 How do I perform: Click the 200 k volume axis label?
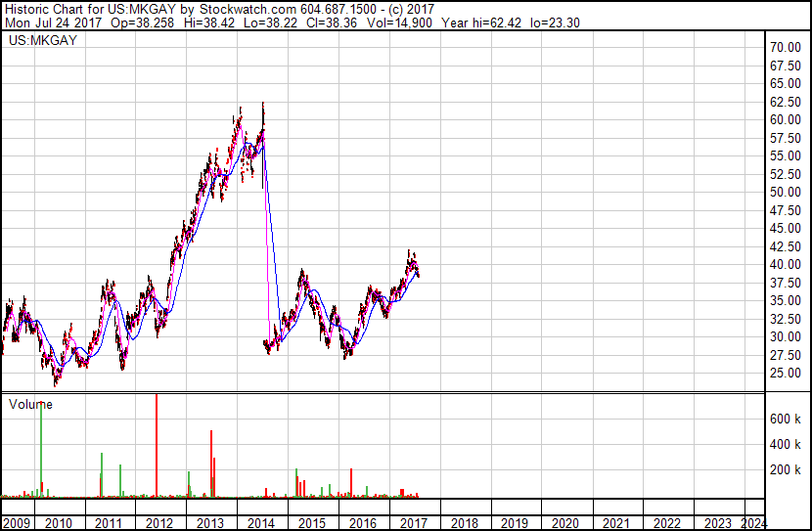(786, 469)
